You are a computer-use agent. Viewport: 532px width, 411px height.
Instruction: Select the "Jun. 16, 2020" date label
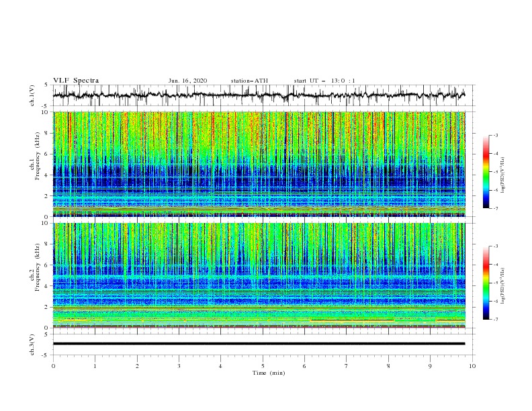(x=187, y=81)
